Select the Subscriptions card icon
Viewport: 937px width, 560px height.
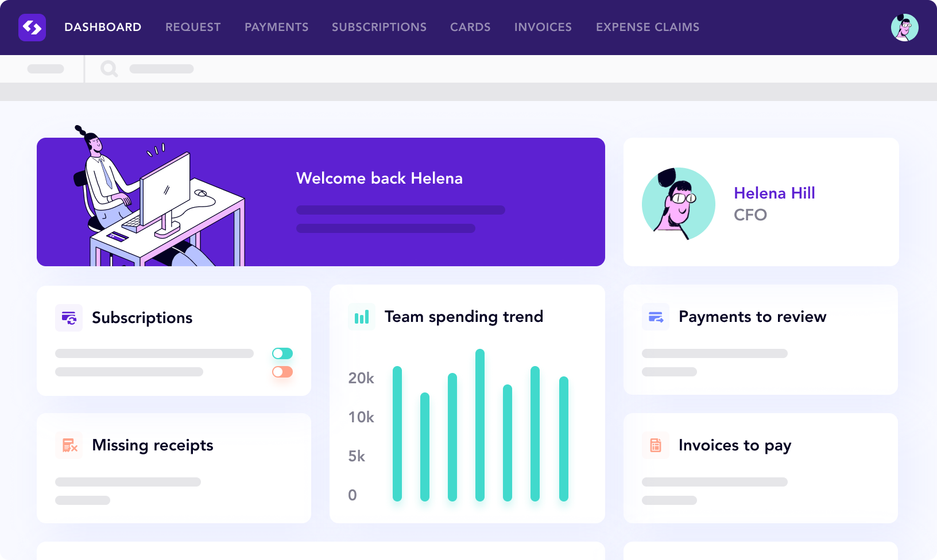coord(69,317)
